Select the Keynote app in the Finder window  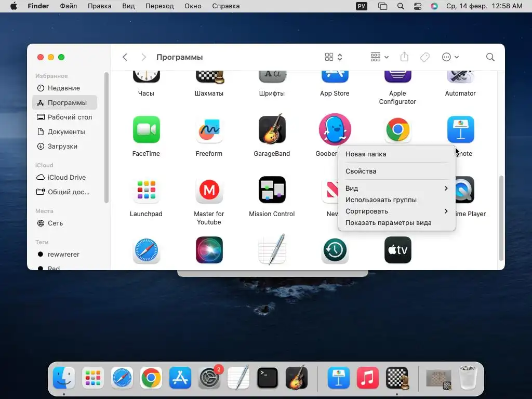tap(460, 129)
